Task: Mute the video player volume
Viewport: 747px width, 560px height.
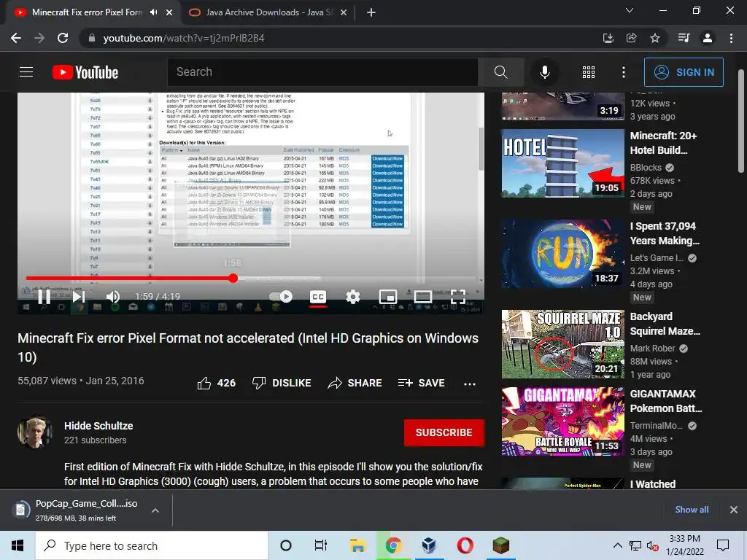Action: coord(113,297)
